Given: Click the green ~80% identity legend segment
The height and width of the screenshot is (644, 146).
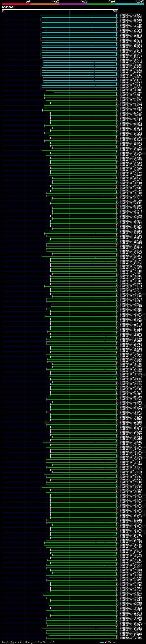Looking at the screenshot, I should point(101,4).
